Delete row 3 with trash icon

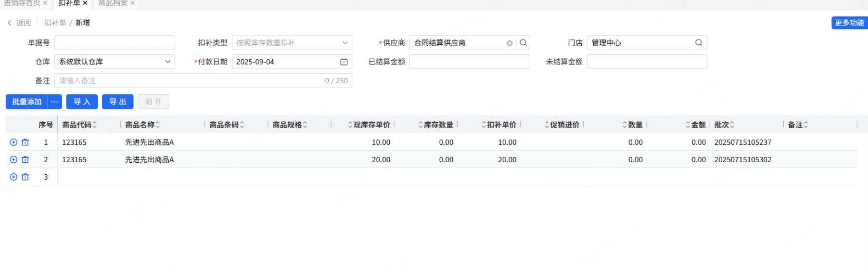click(26, 177)
